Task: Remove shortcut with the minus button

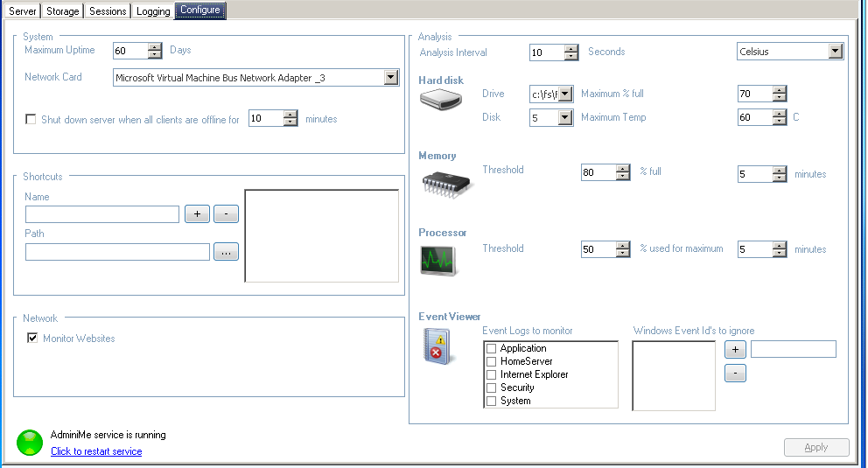Action: (226, 213)
